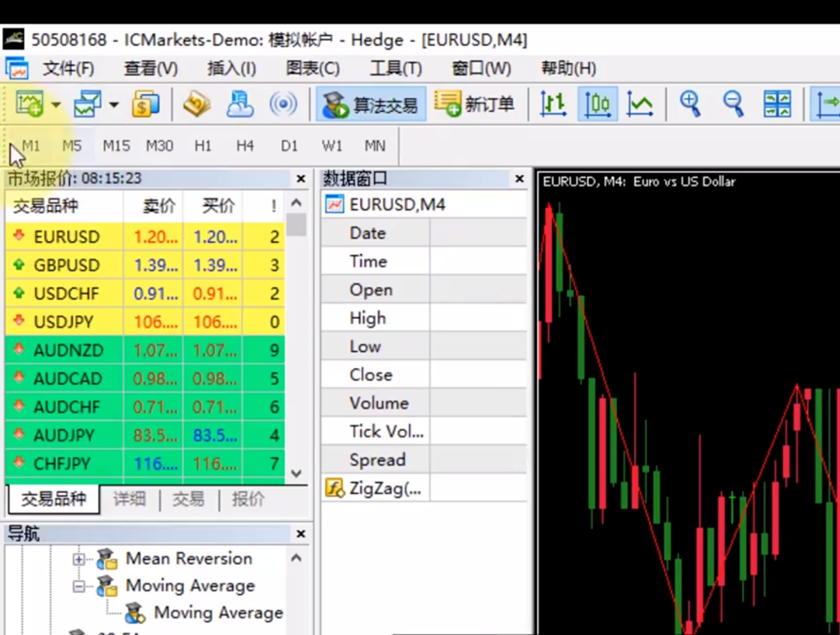Screen dimensions: 840x635
Task: Click the 新订单 new order button
Action: (x=474, y=104)
